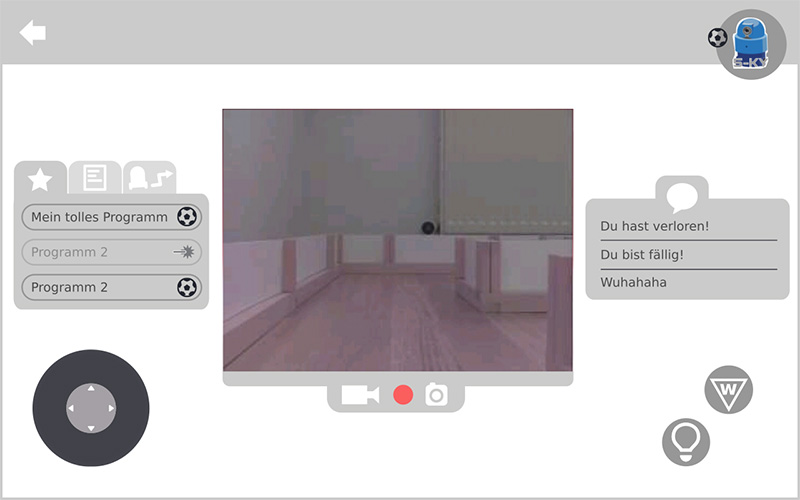Image resolution: width=800 pixels, height=500 pixels.
Task: Click the back arrow in top bar
Action: [32, 33]
